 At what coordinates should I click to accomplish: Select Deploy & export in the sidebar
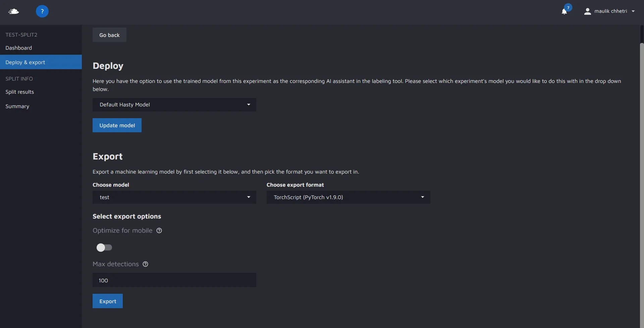(x=25, y=62)
